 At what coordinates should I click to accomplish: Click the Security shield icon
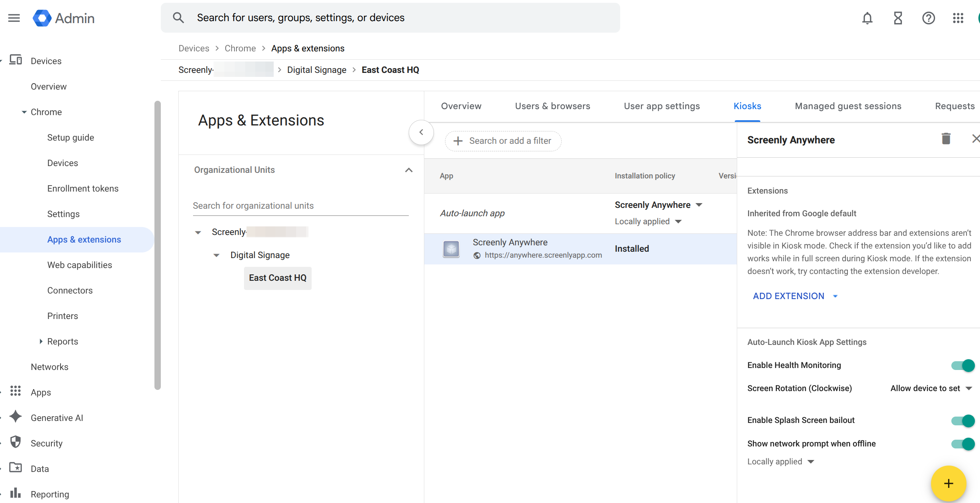point(16,442)
